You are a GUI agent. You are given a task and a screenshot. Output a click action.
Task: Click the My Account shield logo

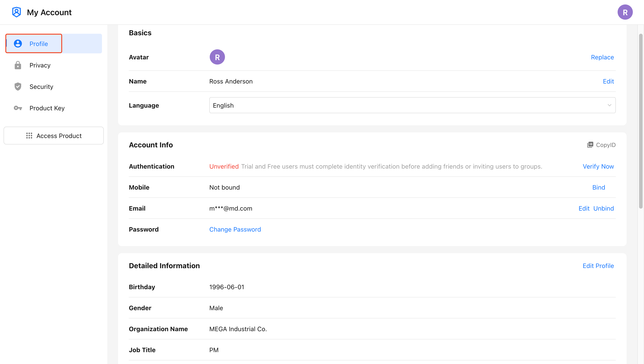[17, 12]
